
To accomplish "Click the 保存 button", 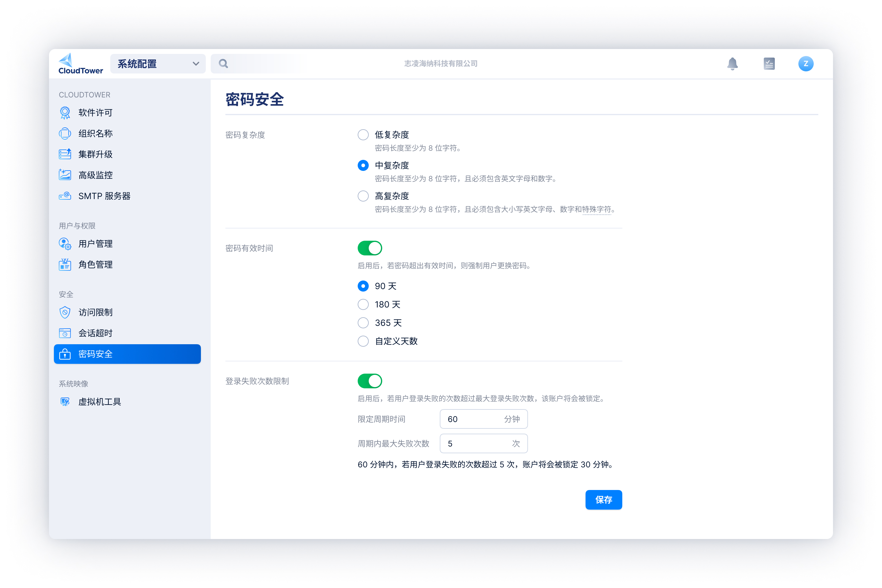I will tap(604, 500).
